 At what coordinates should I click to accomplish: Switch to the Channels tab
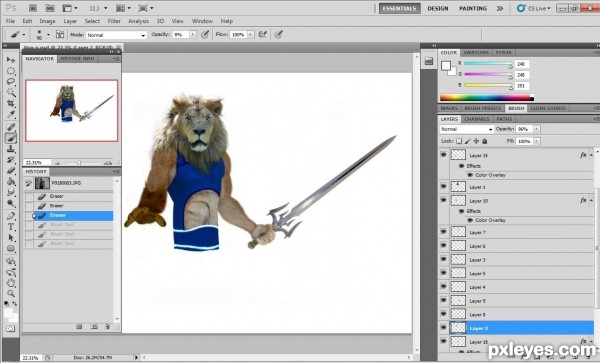pos(476,119)
